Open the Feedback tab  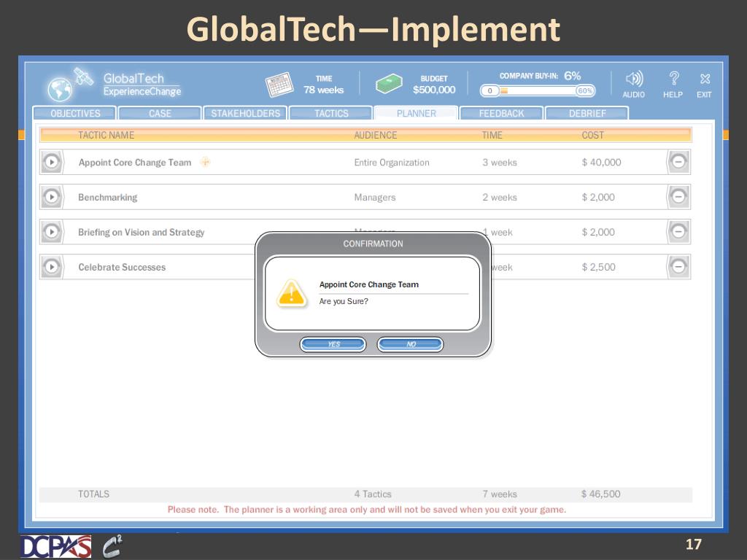(501, 113)
